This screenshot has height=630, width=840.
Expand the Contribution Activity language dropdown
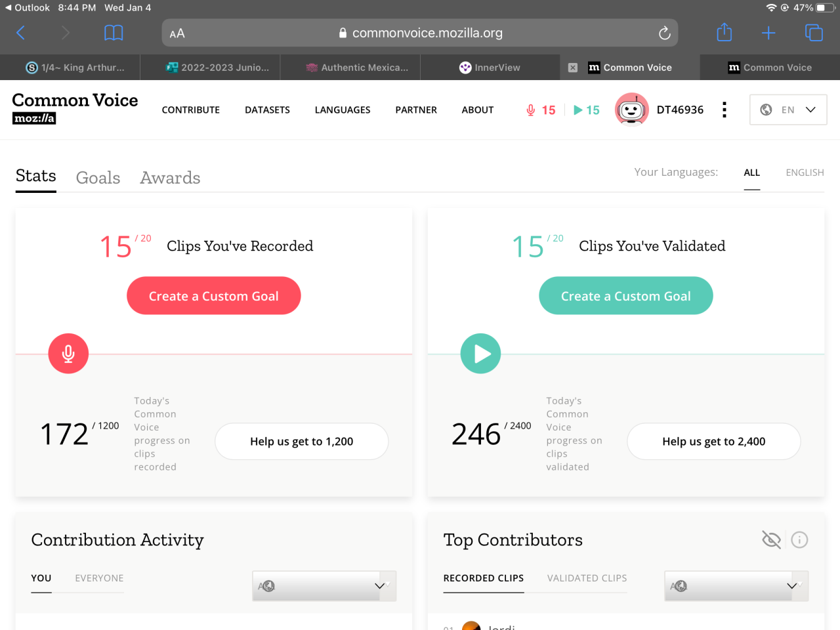tap(324, 585)
